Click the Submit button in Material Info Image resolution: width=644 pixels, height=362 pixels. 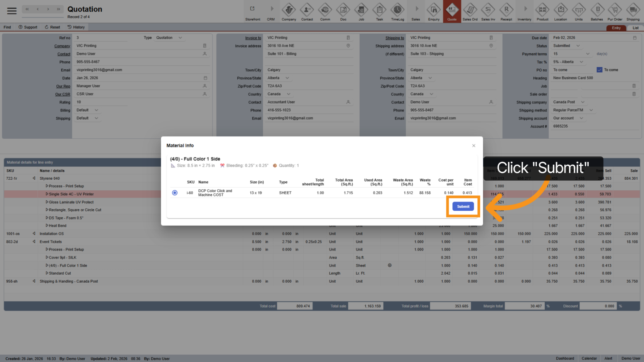tap(463, 206)
